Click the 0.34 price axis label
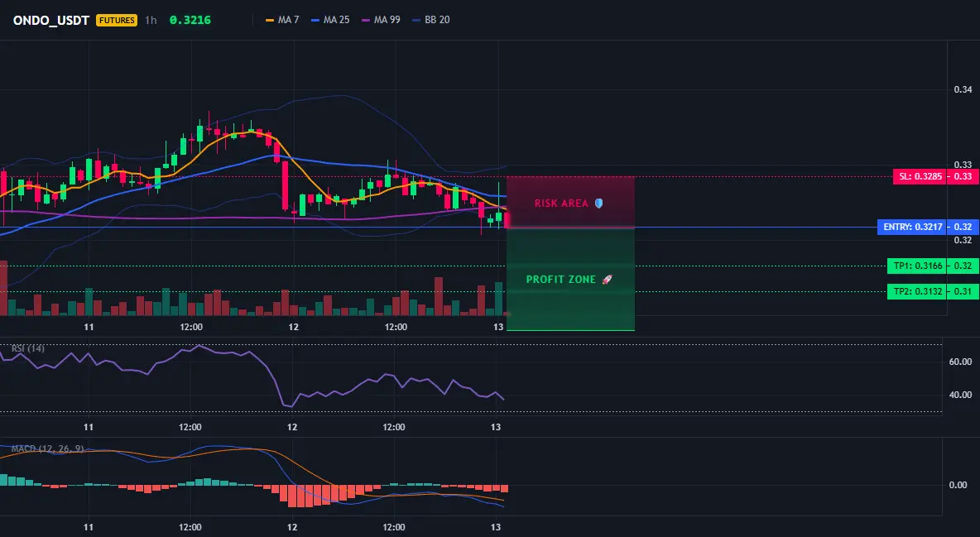 pos(963,89)
